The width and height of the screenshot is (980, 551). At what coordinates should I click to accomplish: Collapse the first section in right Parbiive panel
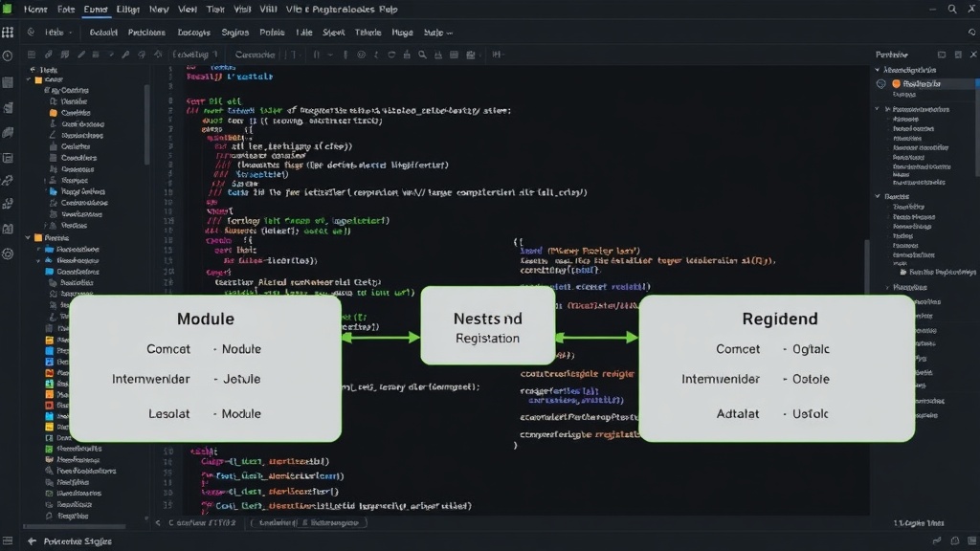click(878, 70)
